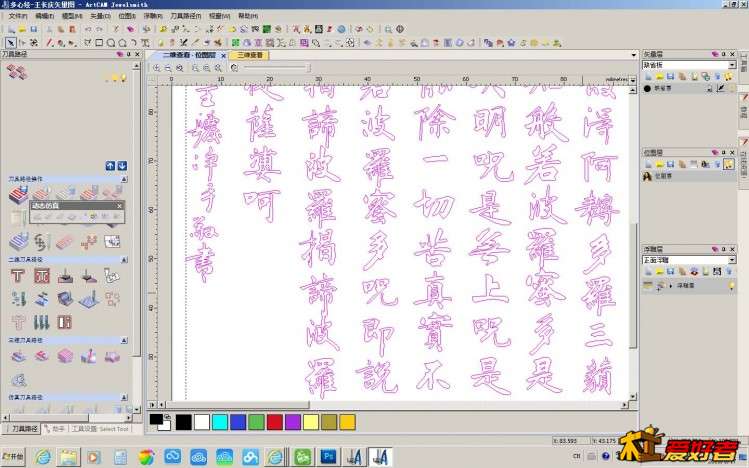Click the Redo arrow in the toolbar

pyautogui.click(x=99, y=30)
